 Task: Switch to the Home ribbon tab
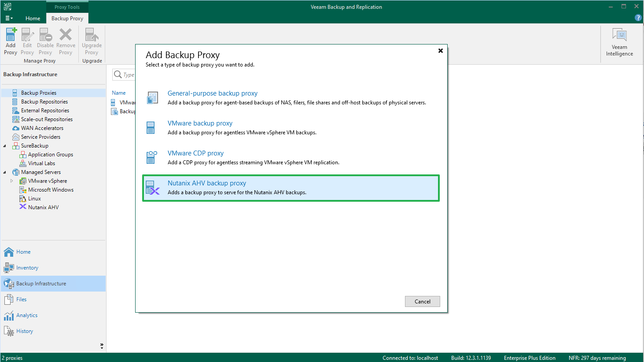(33, 18)
